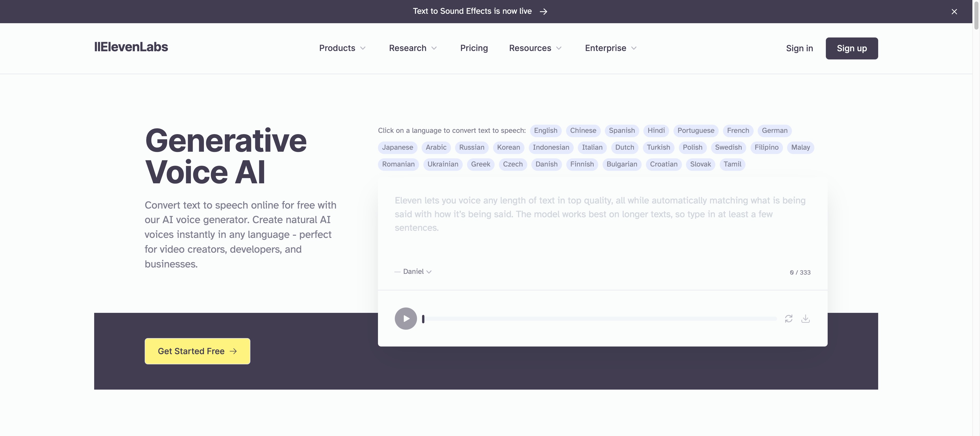Open the ElevenLabs logo home link
Screen dimensions: 980x436
click(x=131, y=47)
